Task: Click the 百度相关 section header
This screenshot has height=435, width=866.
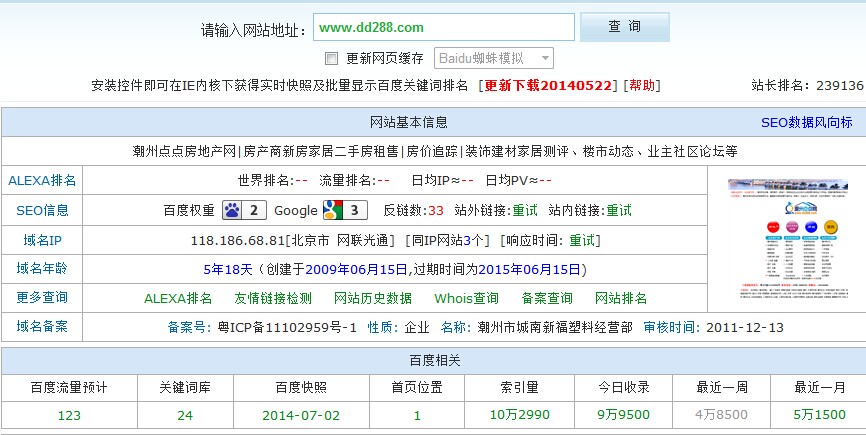Action: [435, 361]
